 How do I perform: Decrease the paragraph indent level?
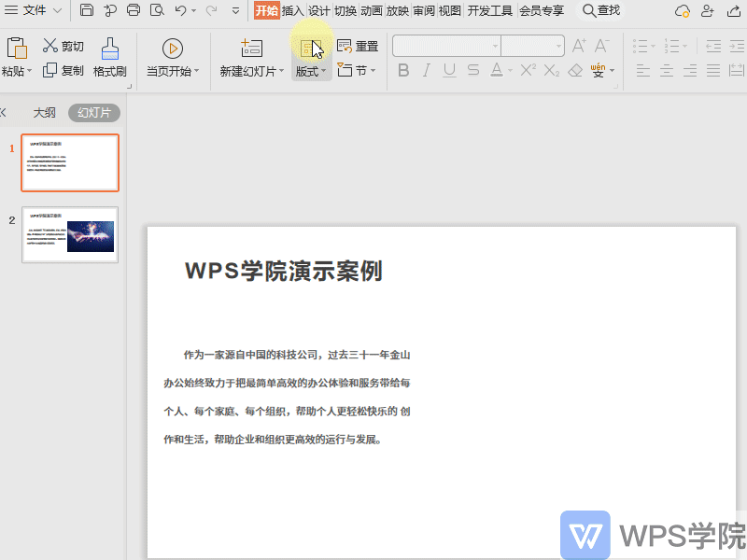(713, 46)
